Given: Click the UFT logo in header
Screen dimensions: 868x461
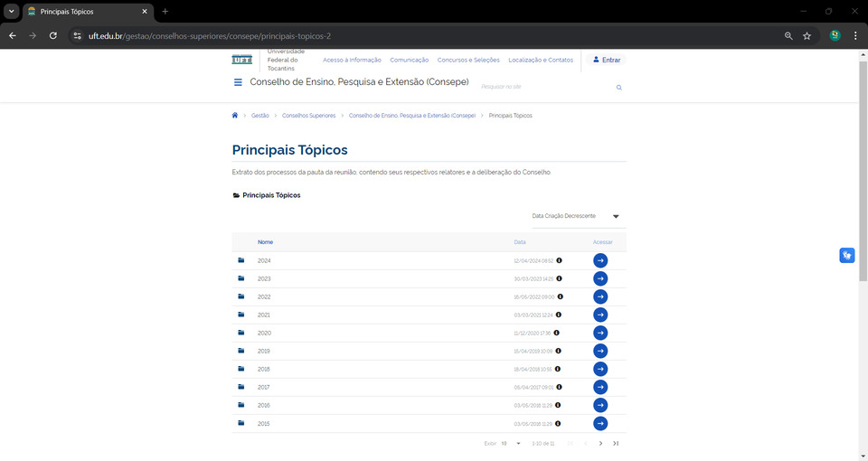Looking at the screenshot, I should [242, 60].
